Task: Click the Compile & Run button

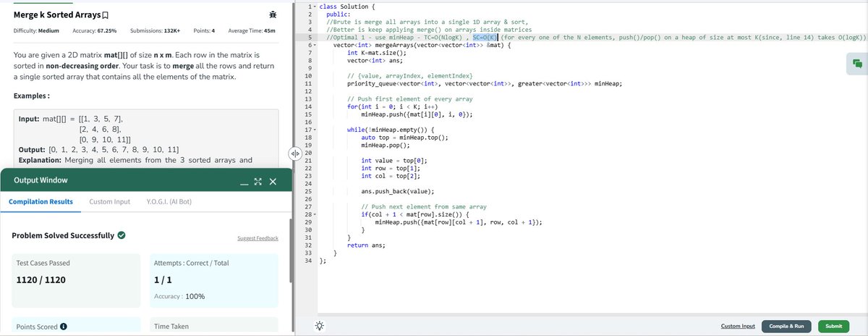Action: click(x=787, y=326)
